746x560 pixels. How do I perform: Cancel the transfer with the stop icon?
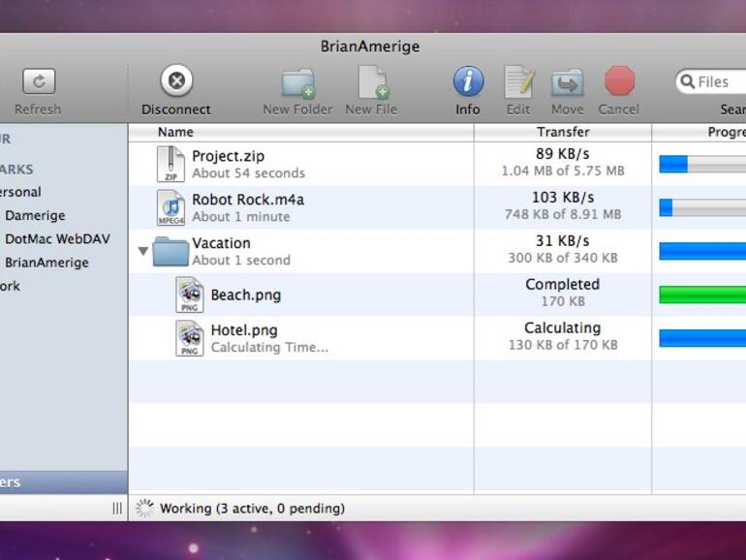619,80
